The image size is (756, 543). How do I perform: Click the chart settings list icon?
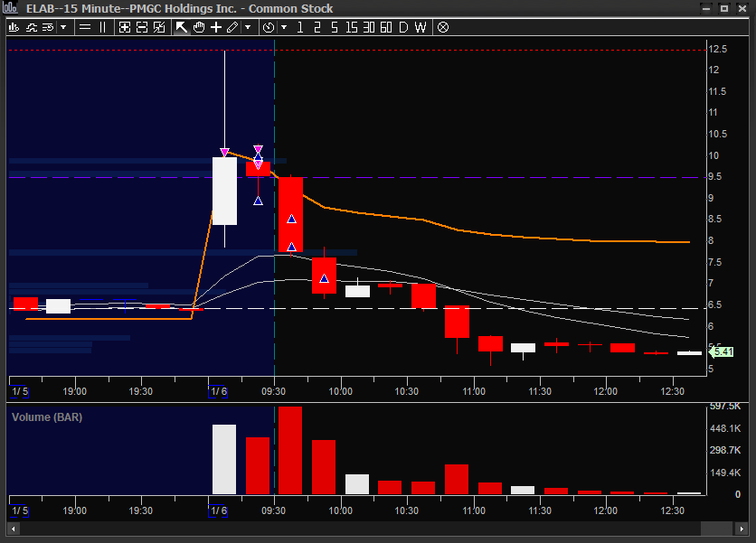click(x=48, y=27)
